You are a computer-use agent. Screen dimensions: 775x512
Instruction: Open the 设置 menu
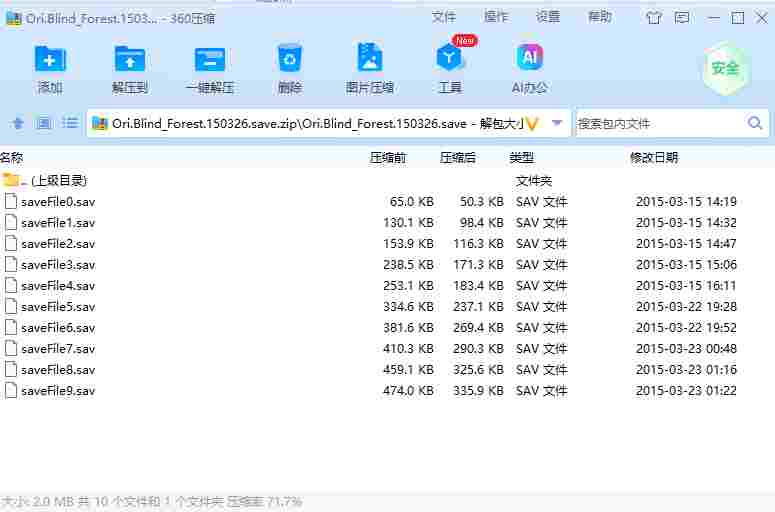click(x=548, y=17)
